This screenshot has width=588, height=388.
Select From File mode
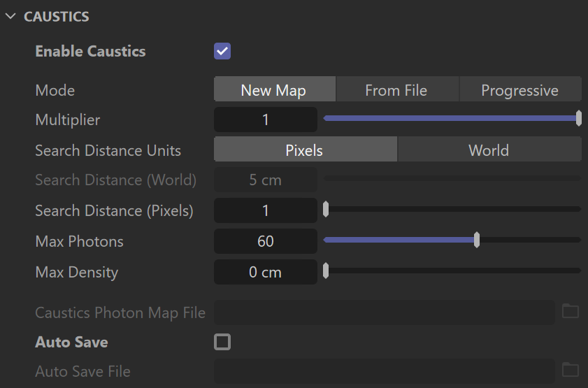(x=398, y=89)
